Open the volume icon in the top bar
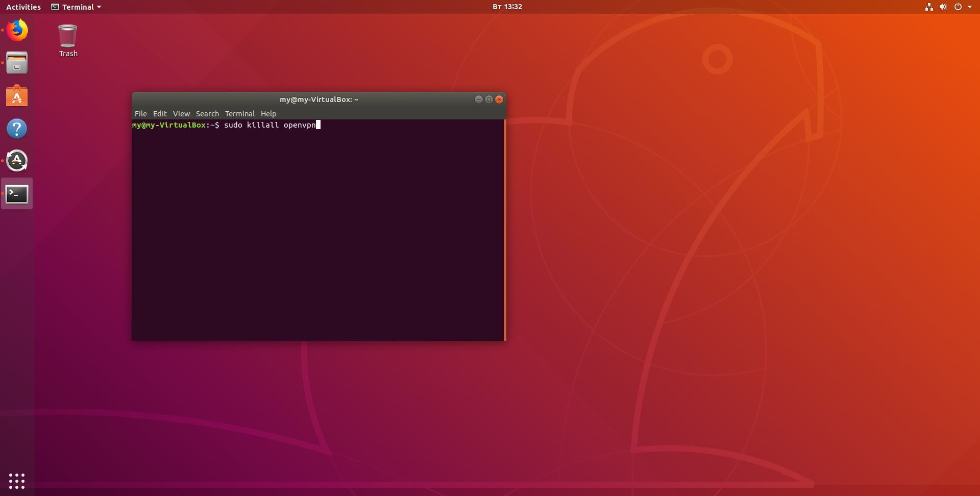The image size is (980, 496). coord(943,7)
